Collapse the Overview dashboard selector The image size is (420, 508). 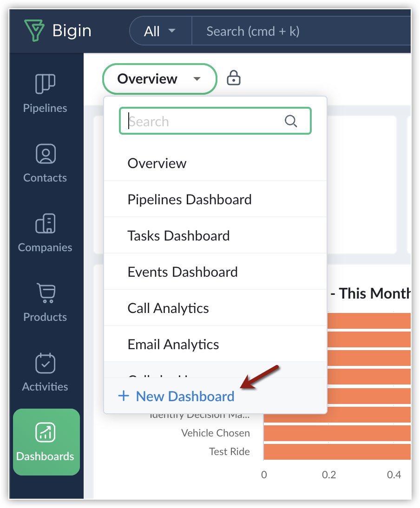[x=160, y=79]
